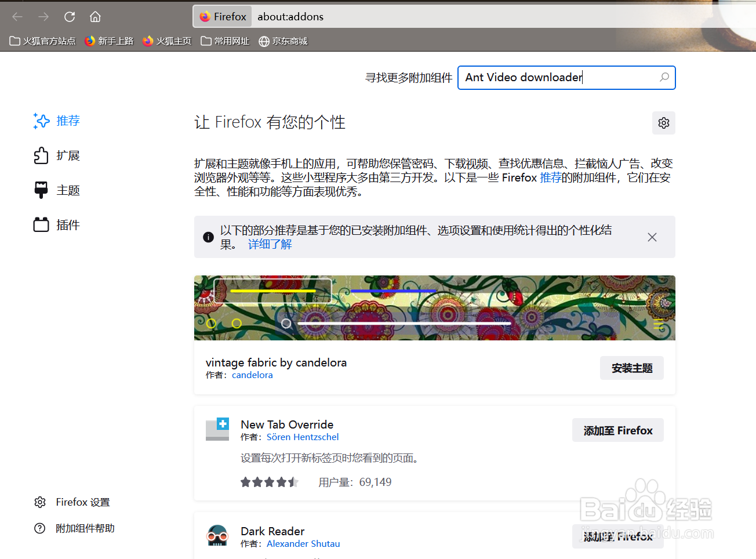Open candelora author link
The height and width of the screenshot is (559, 756).
252,375
